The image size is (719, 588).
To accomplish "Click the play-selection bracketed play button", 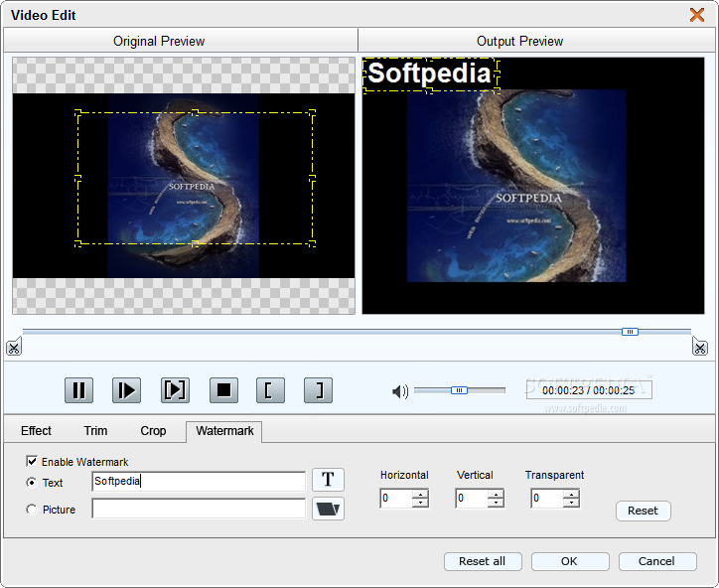I will (175, 390).
